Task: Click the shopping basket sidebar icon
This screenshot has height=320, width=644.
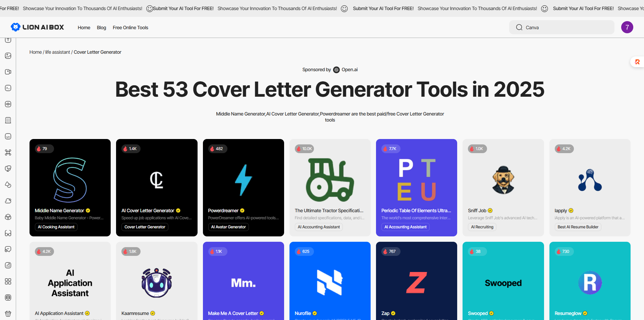Action: (x=8, y=314)
